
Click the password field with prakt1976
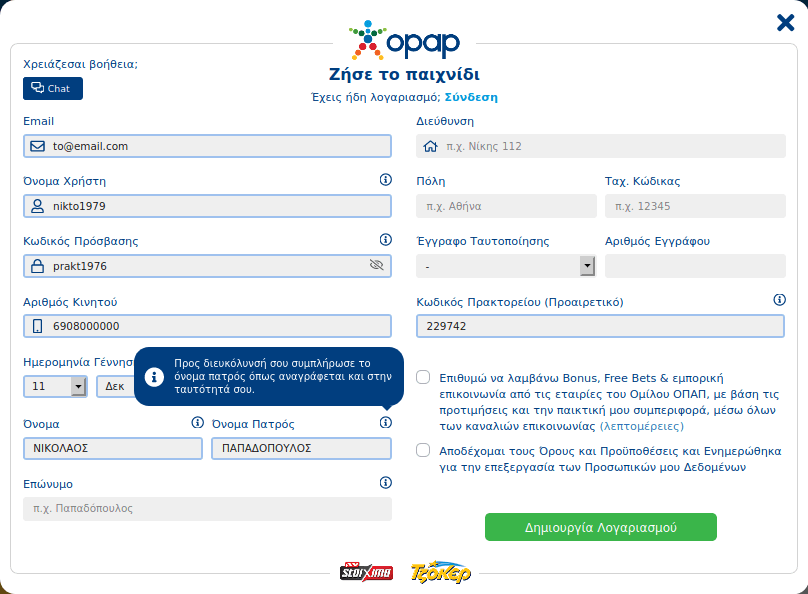point(207,266)
